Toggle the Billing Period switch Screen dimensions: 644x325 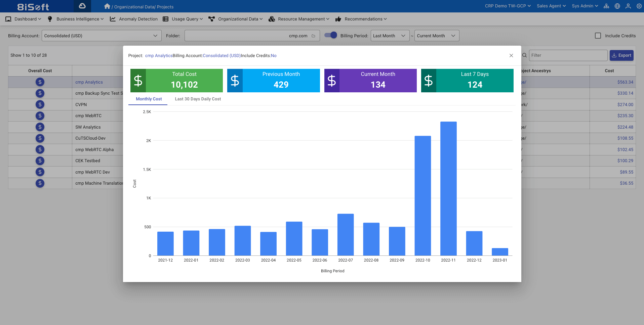pyautogui.click(x=331, y=35)
